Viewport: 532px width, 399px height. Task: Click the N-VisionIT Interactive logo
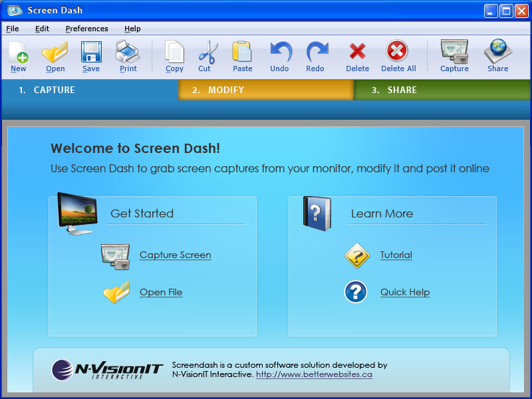point(107,370)
